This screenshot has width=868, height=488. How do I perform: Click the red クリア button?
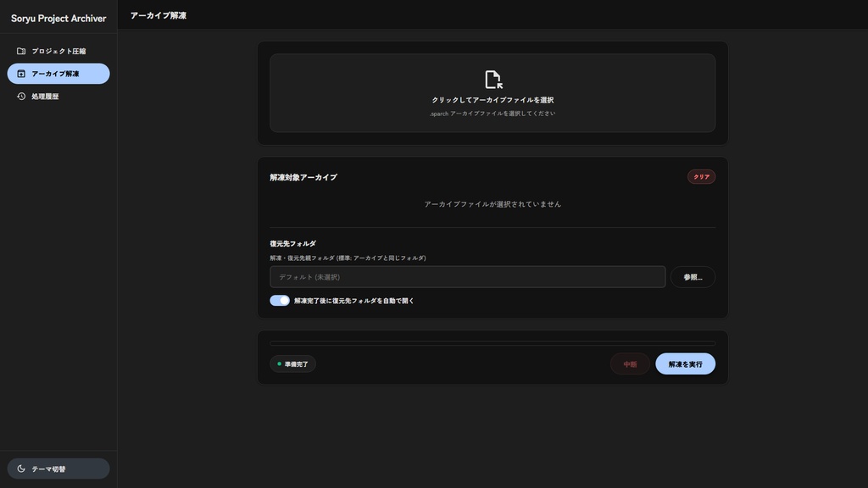(701, 177)
